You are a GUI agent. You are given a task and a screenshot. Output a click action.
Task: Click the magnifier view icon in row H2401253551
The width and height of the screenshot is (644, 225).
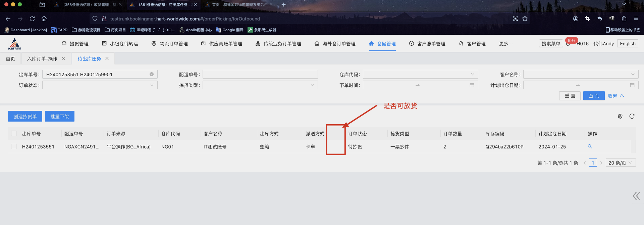(590, 146)
